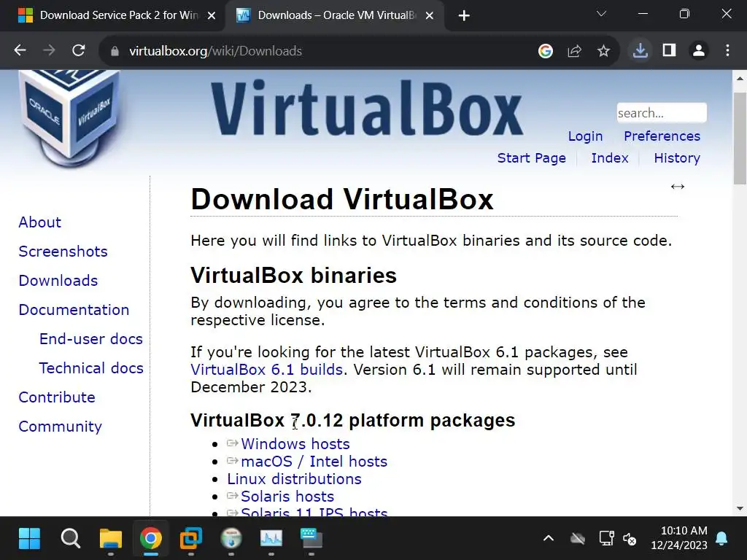Open Community in the sidebar
Screen dimensions: 747x560
point(60,427)
